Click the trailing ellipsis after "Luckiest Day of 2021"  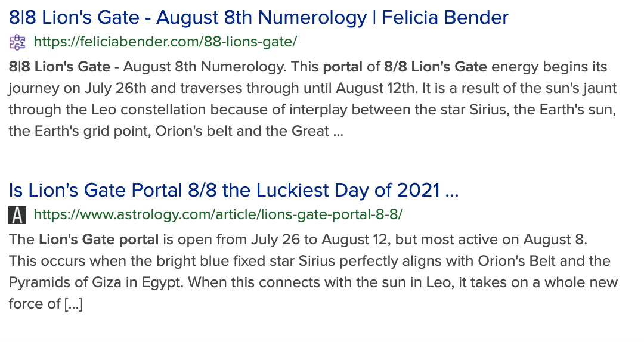click(x=451, y=191)
